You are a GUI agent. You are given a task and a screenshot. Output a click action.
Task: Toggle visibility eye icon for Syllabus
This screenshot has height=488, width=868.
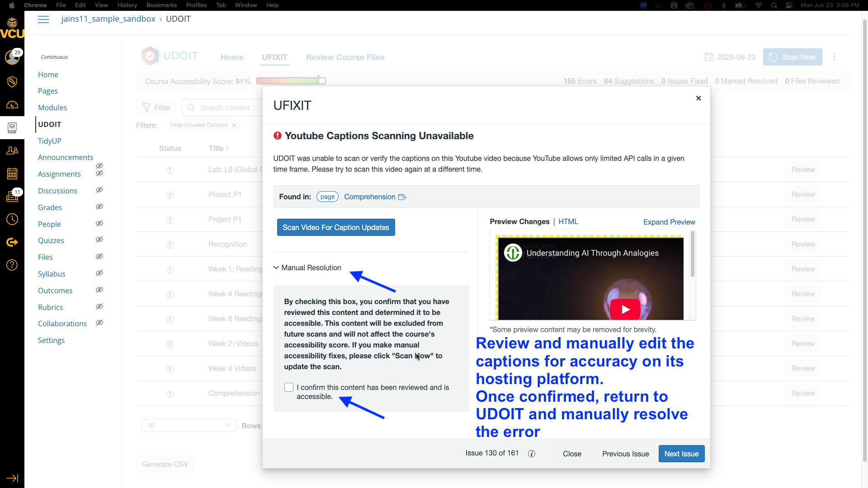(x=99, y=273)
